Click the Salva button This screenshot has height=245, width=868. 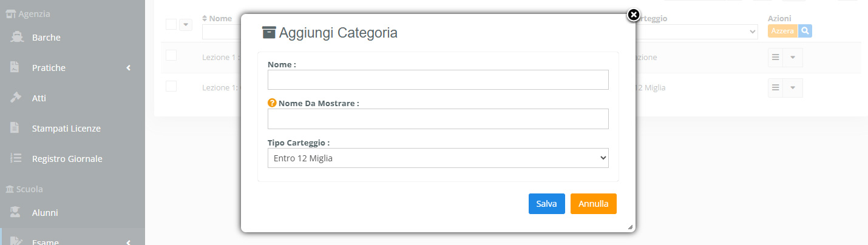coord(546,204)
